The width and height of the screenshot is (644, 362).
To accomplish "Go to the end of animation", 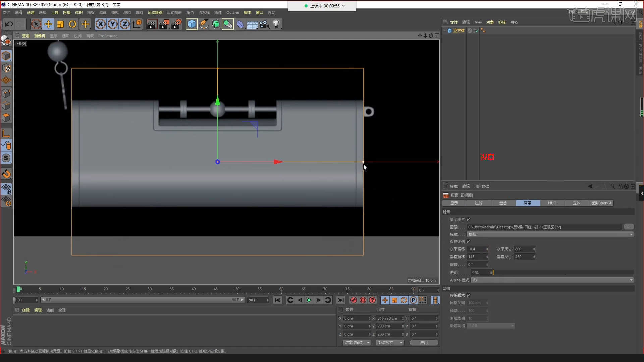I will point(341,300).
